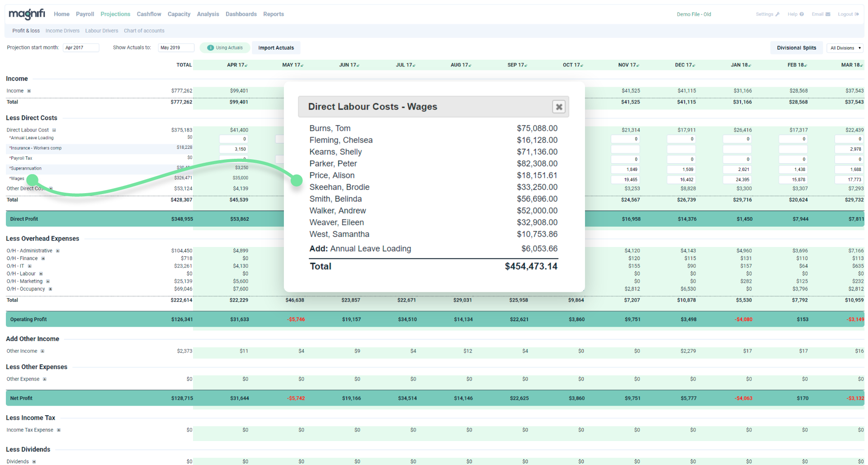Open the All Divisions dropdown
The height and width of the screenshot is (465, 868).
click(x=844, y=47)
